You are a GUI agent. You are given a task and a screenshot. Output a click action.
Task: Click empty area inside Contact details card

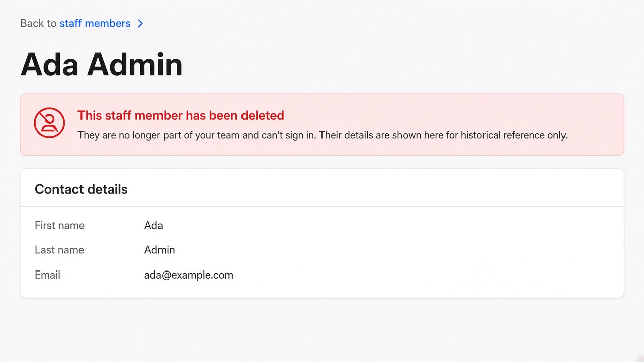(x=428, y=251)
